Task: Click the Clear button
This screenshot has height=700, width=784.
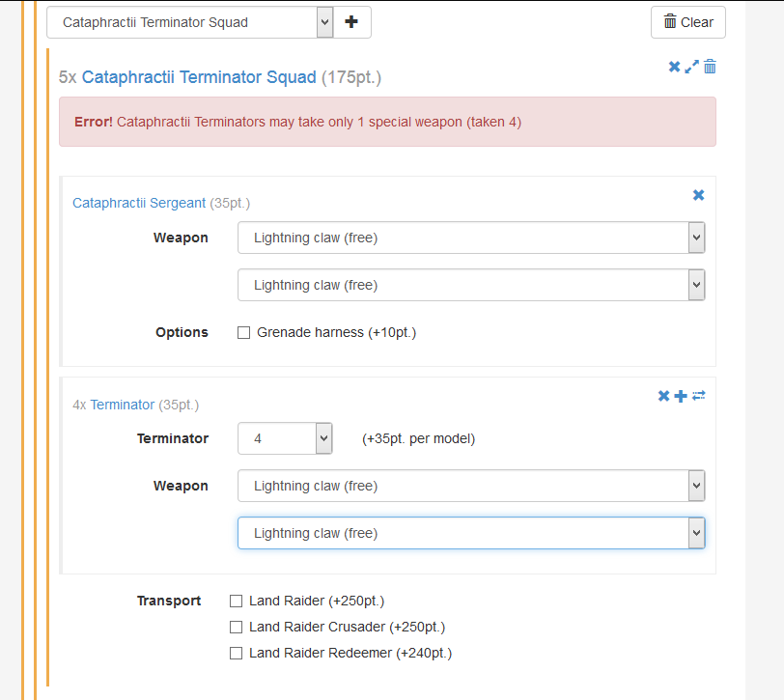Action: 688,22
